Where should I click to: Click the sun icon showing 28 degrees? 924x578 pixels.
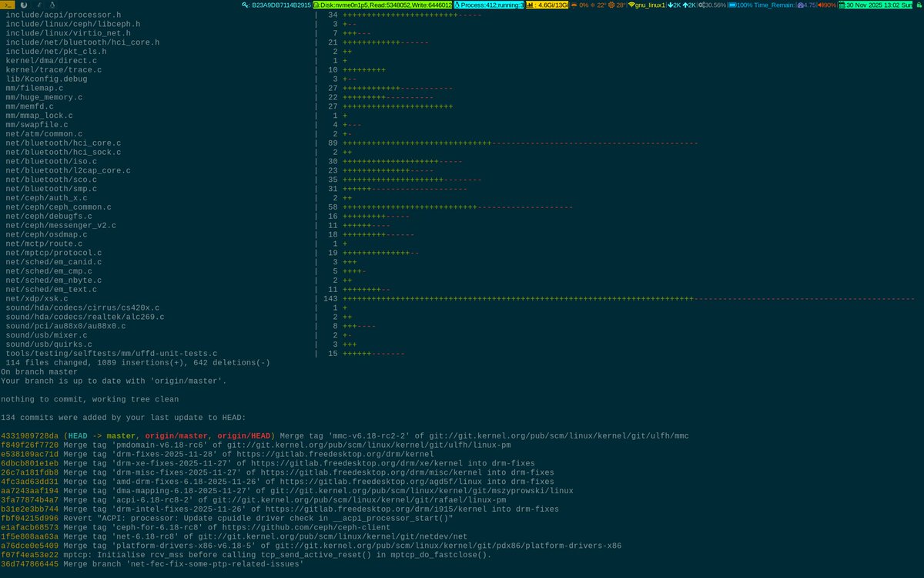coord(609,6)
